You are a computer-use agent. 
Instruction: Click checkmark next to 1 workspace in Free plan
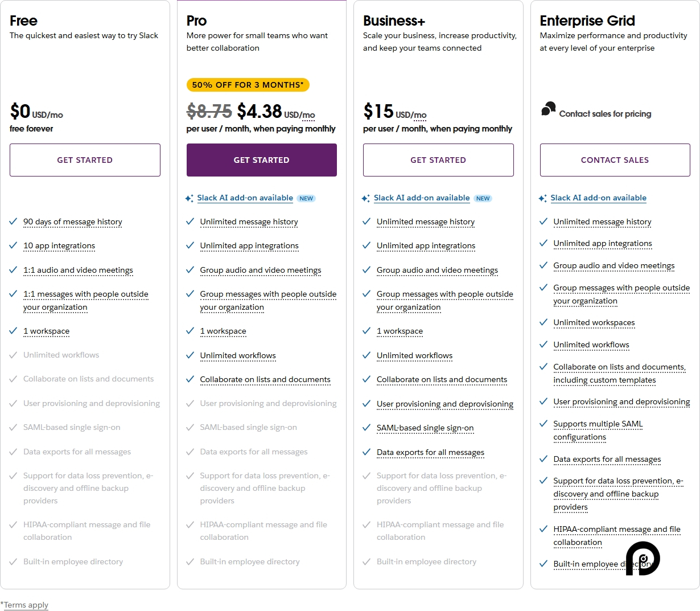click(x=13, y=331)
